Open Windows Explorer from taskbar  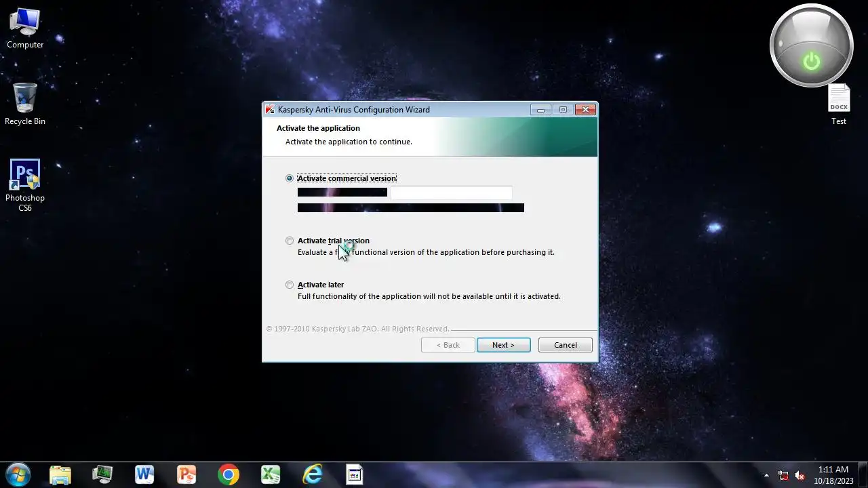(x=60, y=474)
